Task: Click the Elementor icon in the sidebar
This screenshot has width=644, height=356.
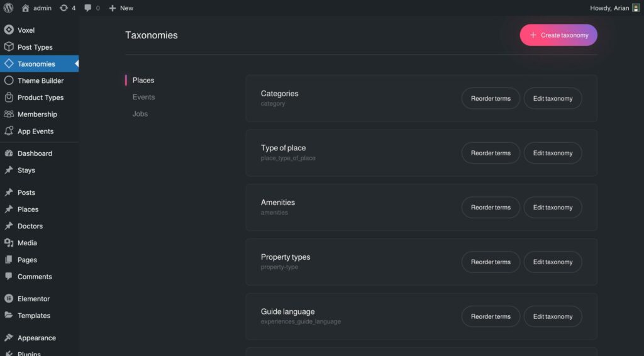Action: [9, 299]
